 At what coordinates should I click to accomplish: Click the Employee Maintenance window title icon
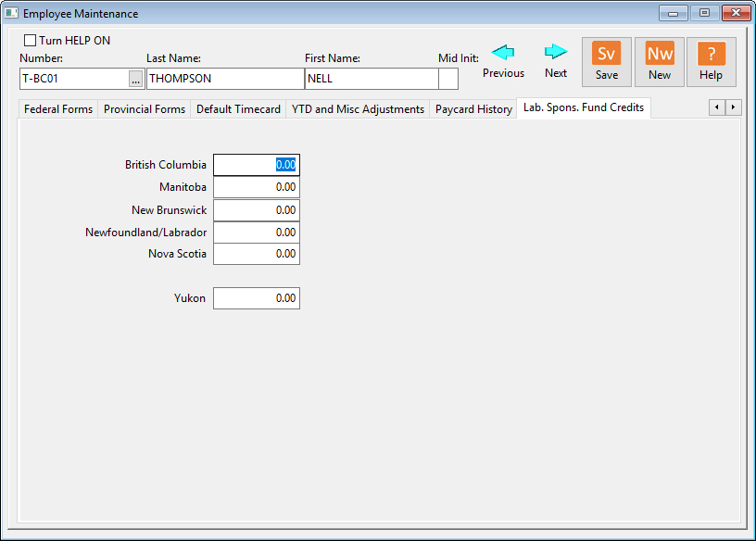(12, 13)
